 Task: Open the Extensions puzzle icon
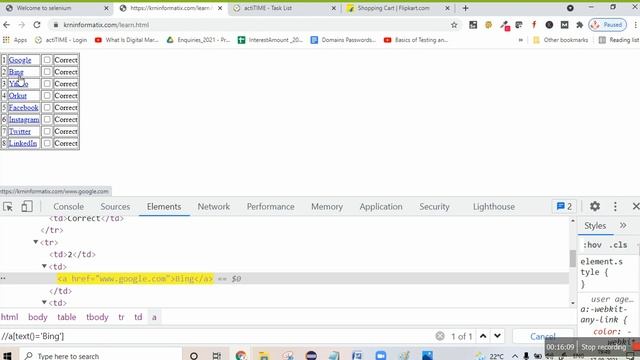[x=579, y=25]
